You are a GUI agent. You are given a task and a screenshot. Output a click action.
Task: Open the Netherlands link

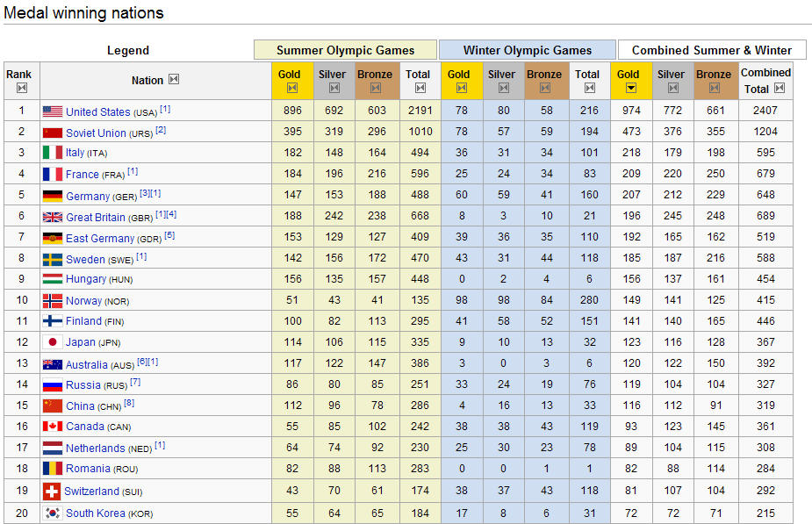pos(96,448)
